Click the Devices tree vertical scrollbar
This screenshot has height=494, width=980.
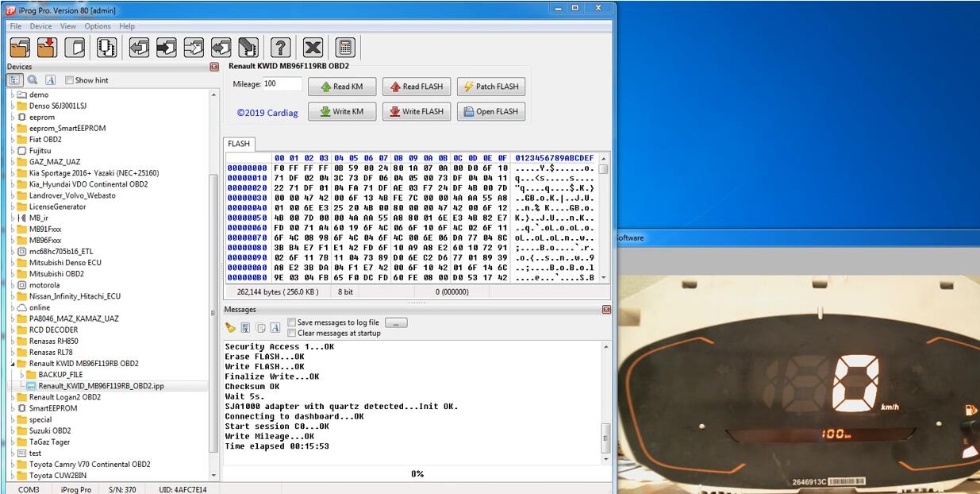(213, 284)
